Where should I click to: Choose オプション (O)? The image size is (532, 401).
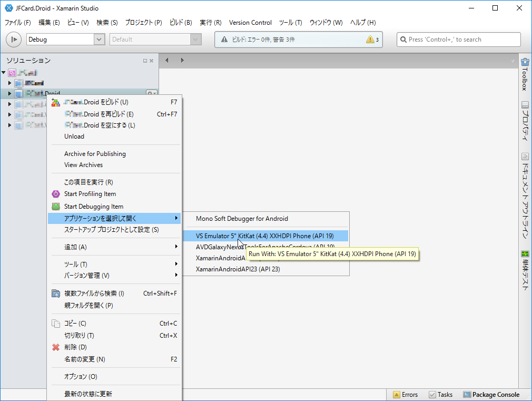coord(114,377)
